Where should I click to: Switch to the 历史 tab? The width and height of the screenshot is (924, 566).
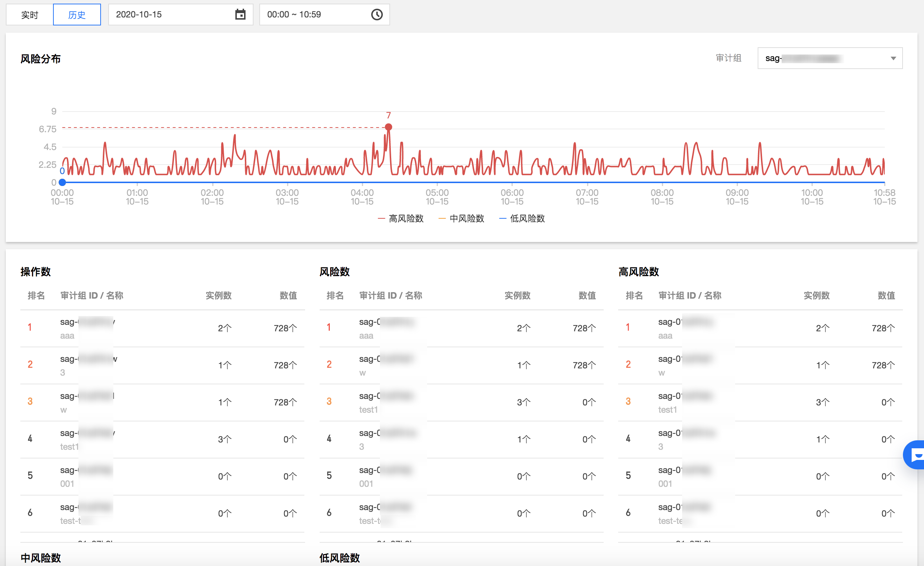tap(77, 15)
